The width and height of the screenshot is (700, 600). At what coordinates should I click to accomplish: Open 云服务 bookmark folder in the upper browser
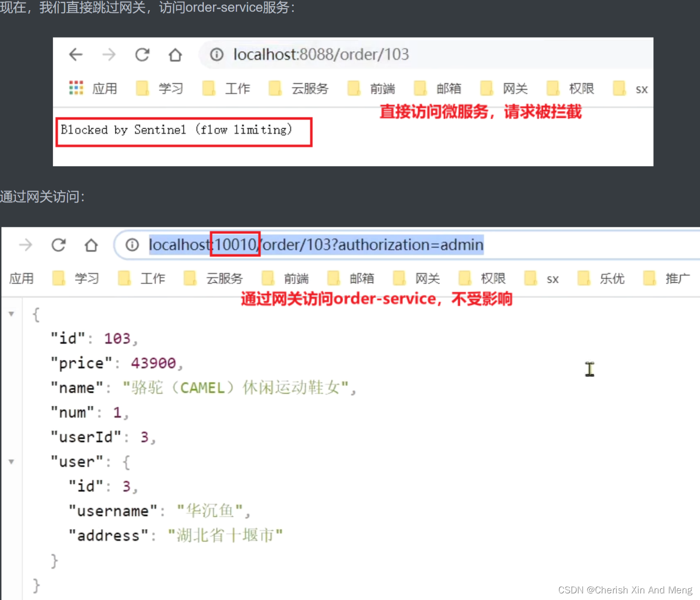pos(298,88)
